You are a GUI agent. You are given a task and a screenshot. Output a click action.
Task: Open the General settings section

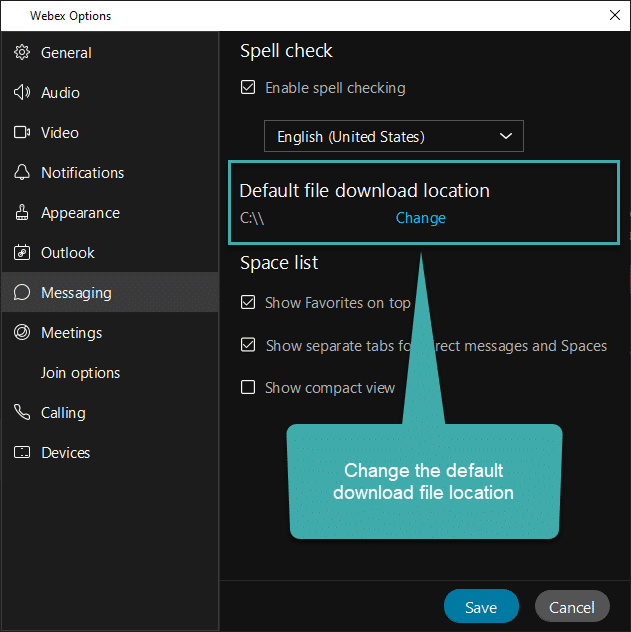click(x=110, y=52)
